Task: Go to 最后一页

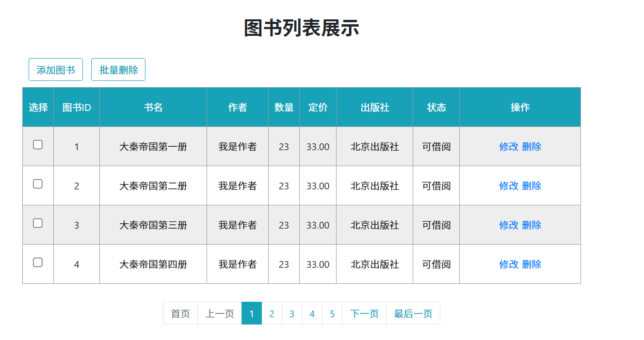Action: (x=413, y=313)
